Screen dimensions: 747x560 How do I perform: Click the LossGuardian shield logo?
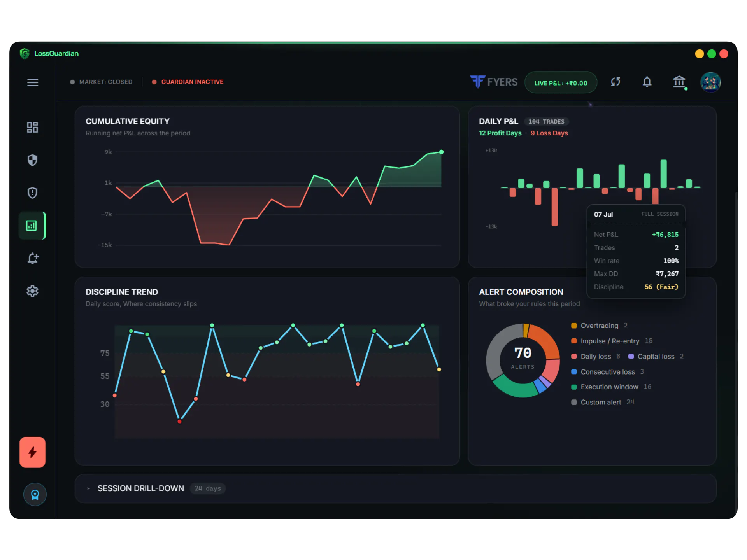25,54
